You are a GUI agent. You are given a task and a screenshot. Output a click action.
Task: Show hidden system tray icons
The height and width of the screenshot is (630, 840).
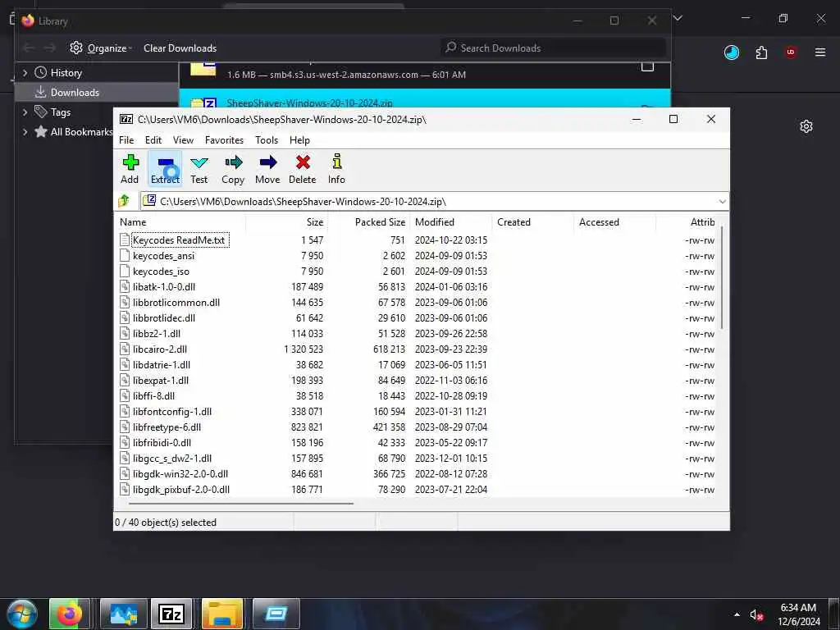[737, 614]
